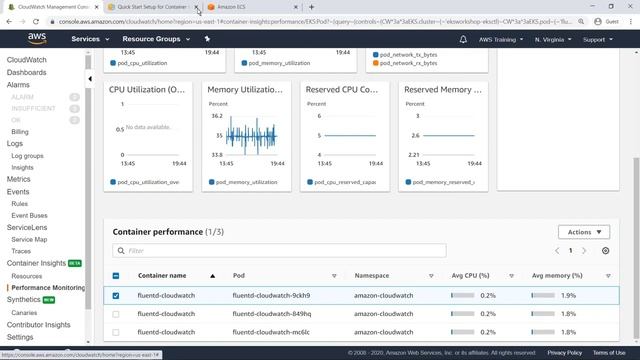Sort by Namespace column arrow
640x360 pixels.
pos(431,276)
